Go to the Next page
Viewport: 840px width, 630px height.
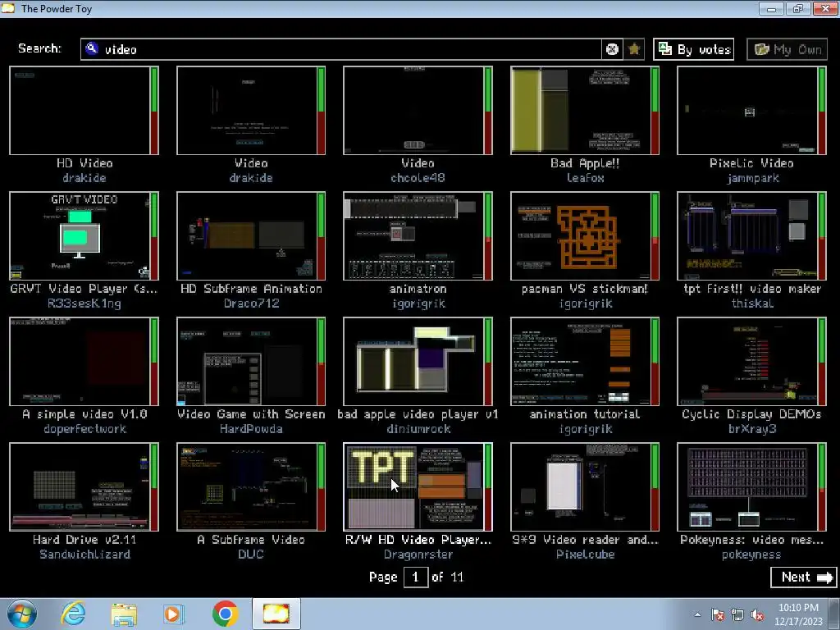803,577
